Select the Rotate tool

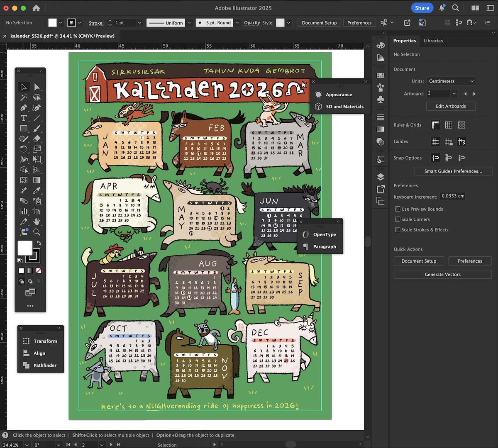tap(24, 149)
